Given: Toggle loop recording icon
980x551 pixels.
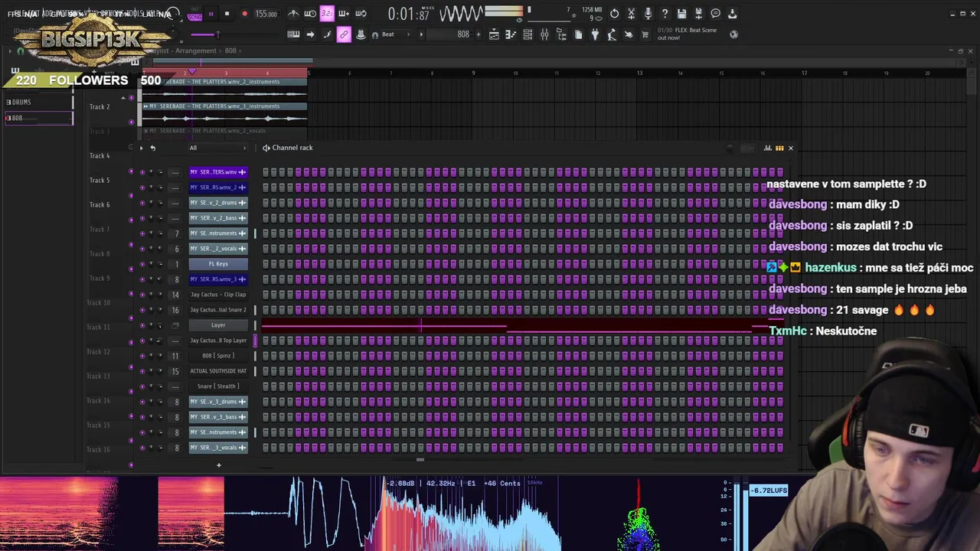Looking at the screenshot, I should point(361,14).
